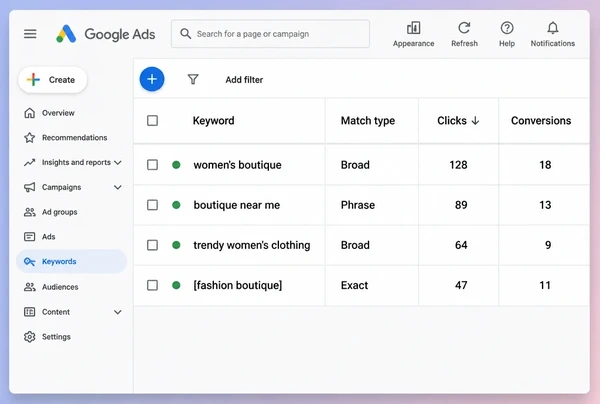Focus the Search for a page or campaign field
This screenshot has height=404, width=600.
pyautogui.click(x=270, y=34)
